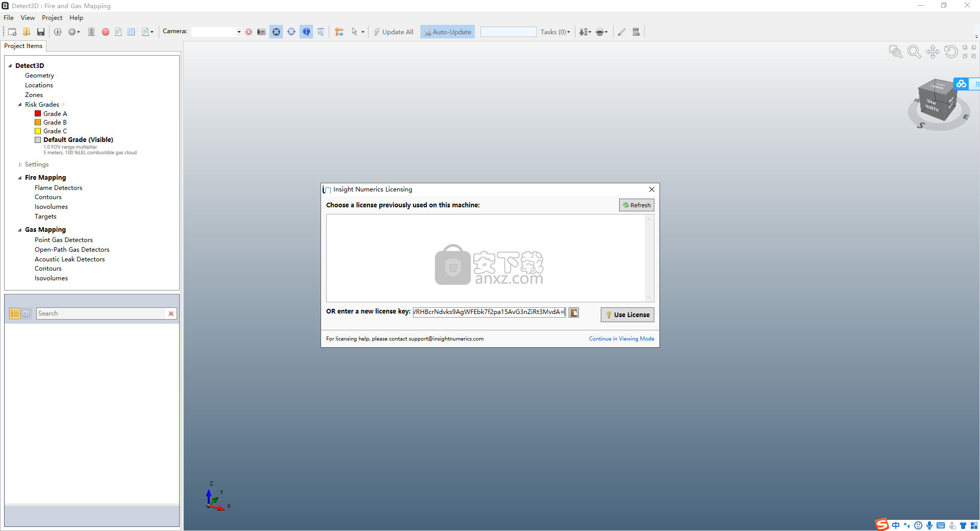Open the File menu
Viewport: 980px width, 531px height.
pos(9,17)
